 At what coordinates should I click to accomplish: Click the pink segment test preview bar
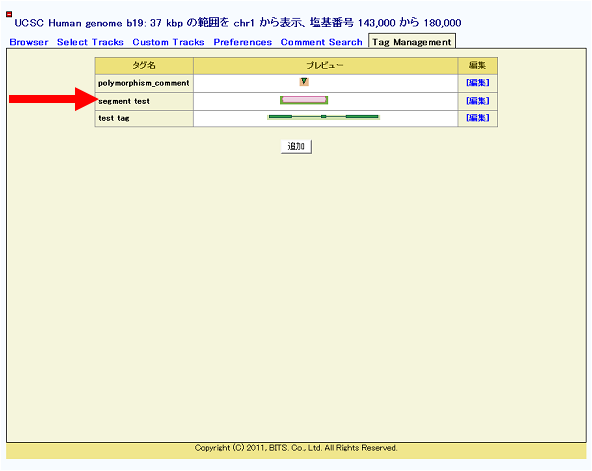304,100
